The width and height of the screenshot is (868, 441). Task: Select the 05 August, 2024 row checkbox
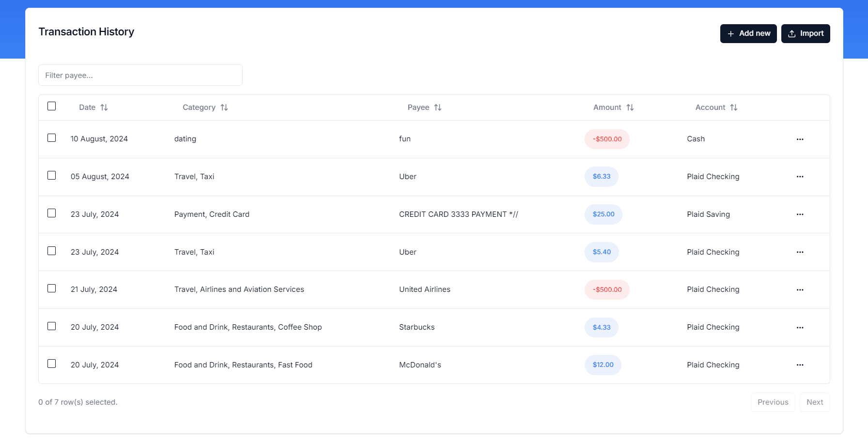pyautogui.click(x=52, y=175)
